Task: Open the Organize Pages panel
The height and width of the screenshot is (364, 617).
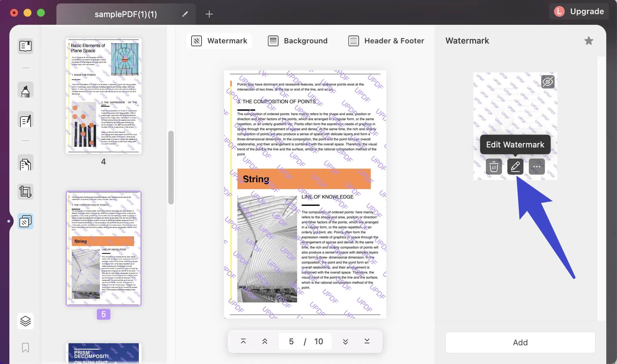Action: click(25, 163)
